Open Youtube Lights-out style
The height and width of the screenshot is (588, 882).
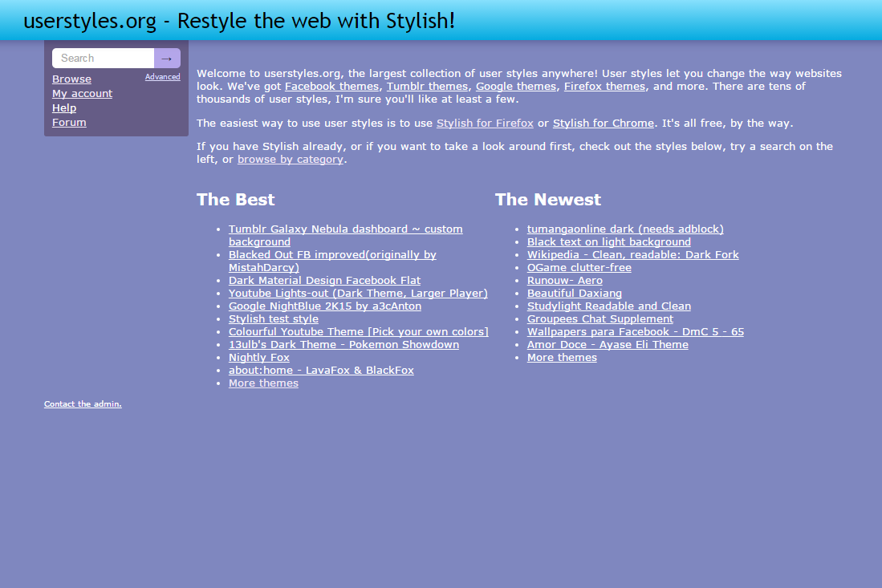(358, 294)
